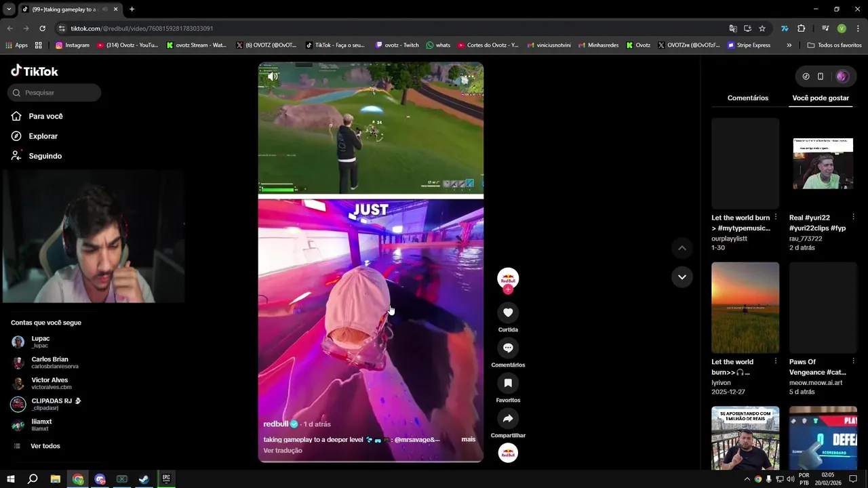Open the 1 milhão de reais video thumbnail

coord(745,439)
